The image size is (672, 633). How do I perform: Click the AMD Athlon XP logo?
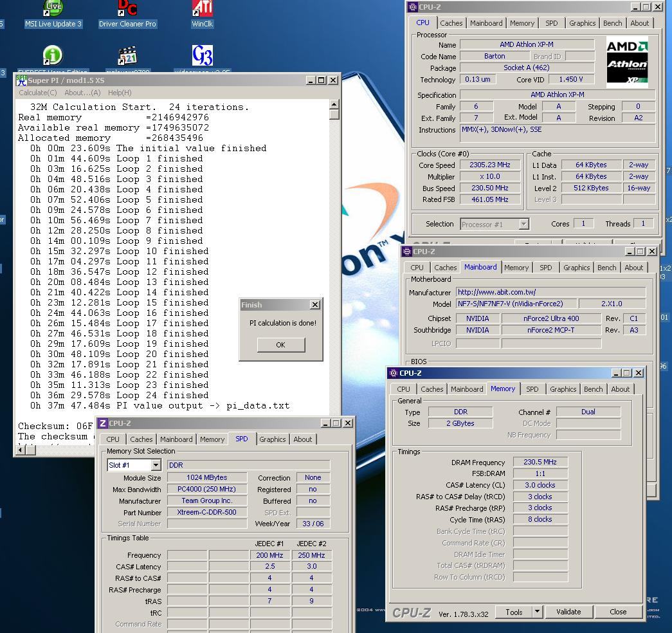coord(627,61)
